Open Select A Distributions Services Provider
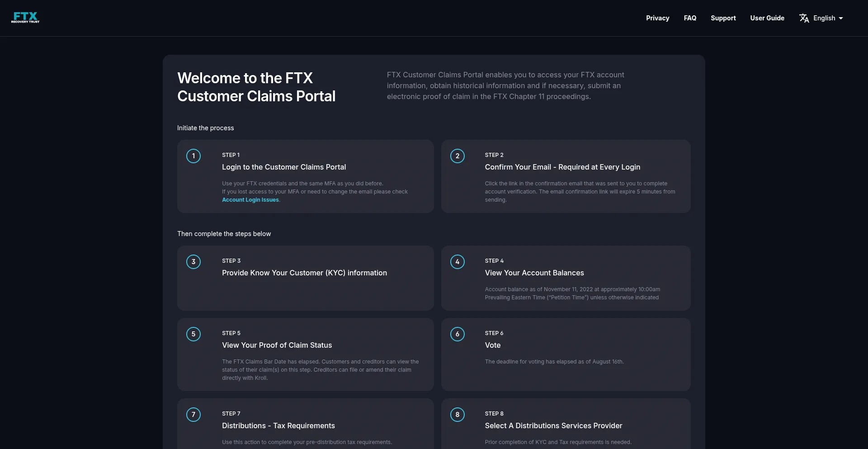The width and height of the screenshot is (868, 449). (x=553, y=425)
